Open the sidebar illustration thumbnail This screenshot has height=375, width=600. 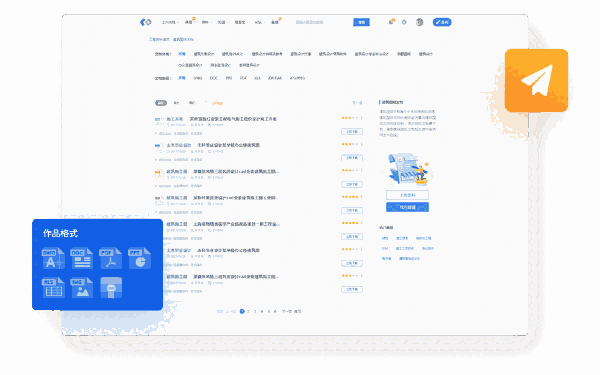click(409, 169)
